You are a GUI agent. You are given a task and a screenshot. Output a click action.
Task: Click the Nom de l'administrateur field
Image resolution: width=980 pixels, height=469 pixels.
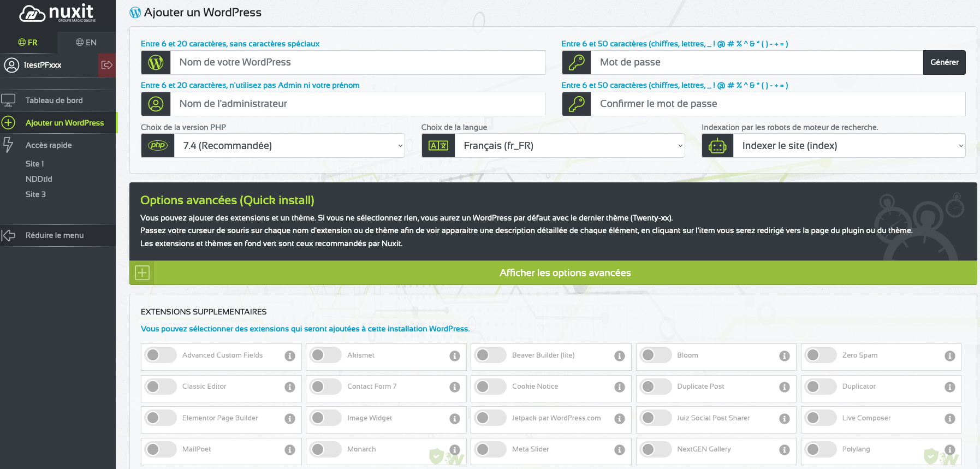click(x=358, y=104)
